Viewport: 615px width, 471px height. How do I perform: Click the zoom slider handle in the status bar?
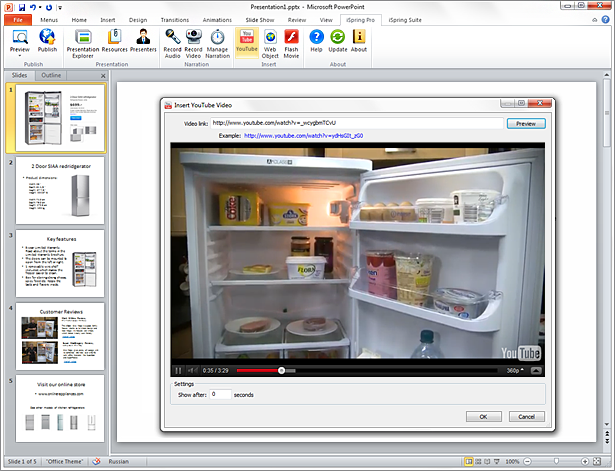click(x=556, y=461)
